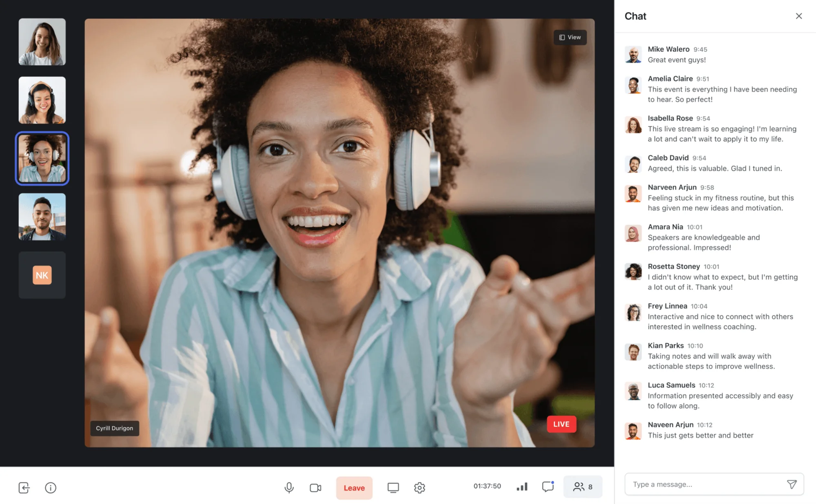
Task: Click Amara Nia's avatar in chat
Action: coord(633,233)
